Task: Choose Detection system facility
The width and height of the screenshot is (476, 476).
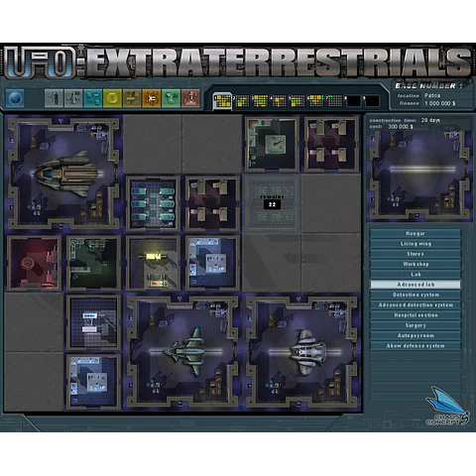Action: pyautogui.click(x=416, y=295)
